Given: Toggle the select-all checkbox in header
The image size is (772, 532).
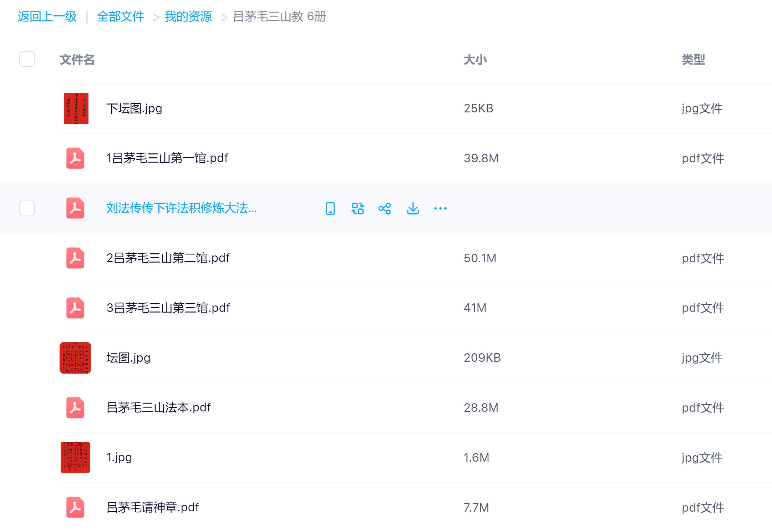Looking at the screenshot, I should coord(27,59).
